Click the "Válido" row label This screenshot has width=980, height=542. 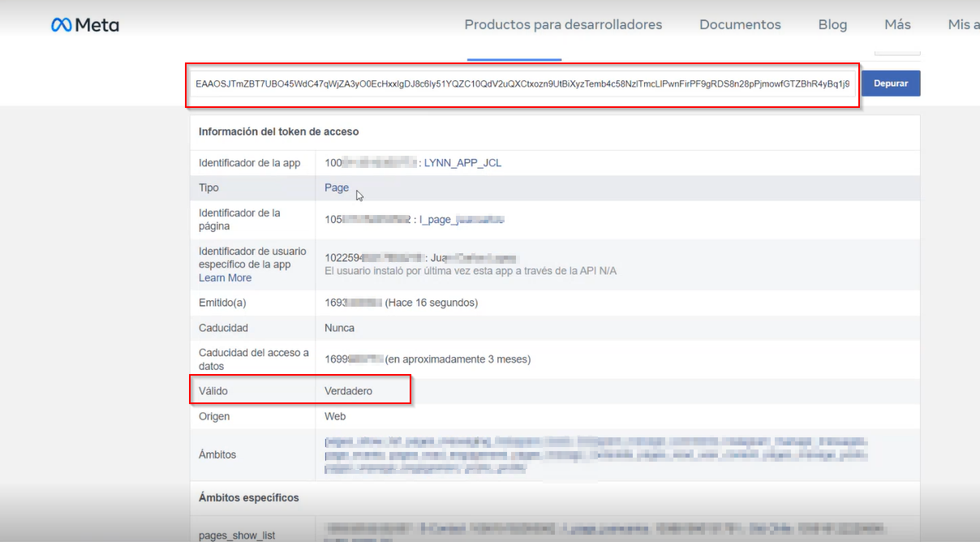coord(213,391)
